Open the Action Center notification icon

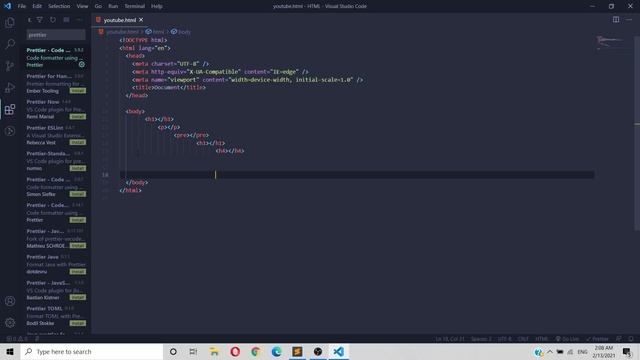coord(627,351)
